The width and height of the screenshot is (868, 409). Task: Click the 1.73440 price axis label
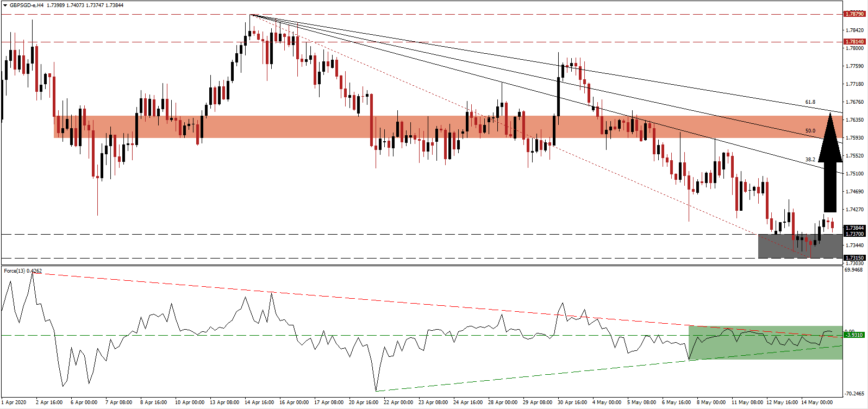click(854, 246)
